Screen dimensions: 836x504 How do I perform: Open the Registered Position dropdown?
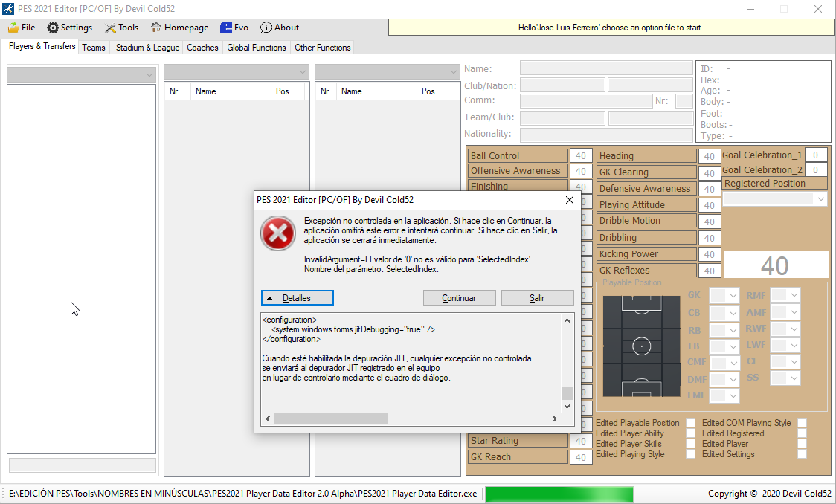pyautogui.click(x=775, y=199)
